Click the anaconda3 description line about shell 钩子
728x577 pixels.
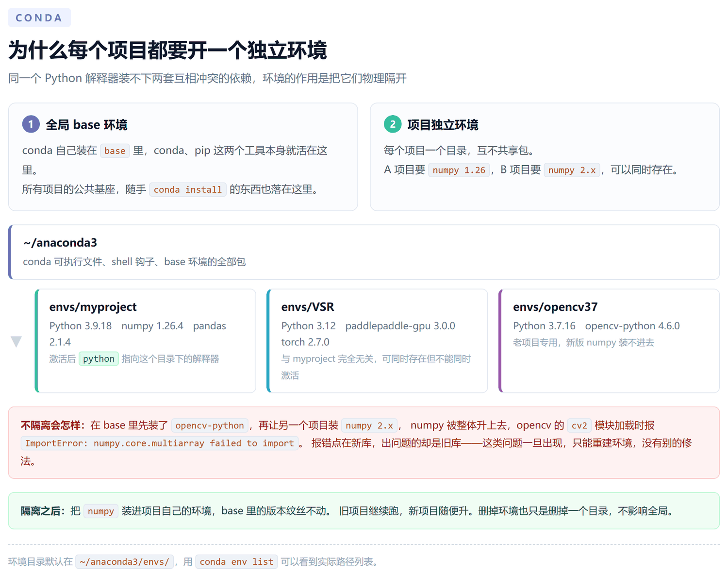(x=134, y=262)
